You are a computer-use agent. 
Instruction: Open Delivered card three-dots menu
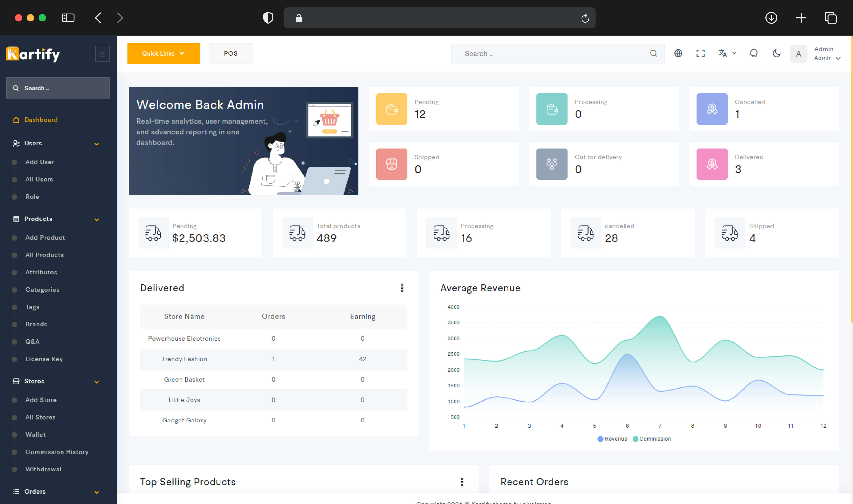coord(402,288)
